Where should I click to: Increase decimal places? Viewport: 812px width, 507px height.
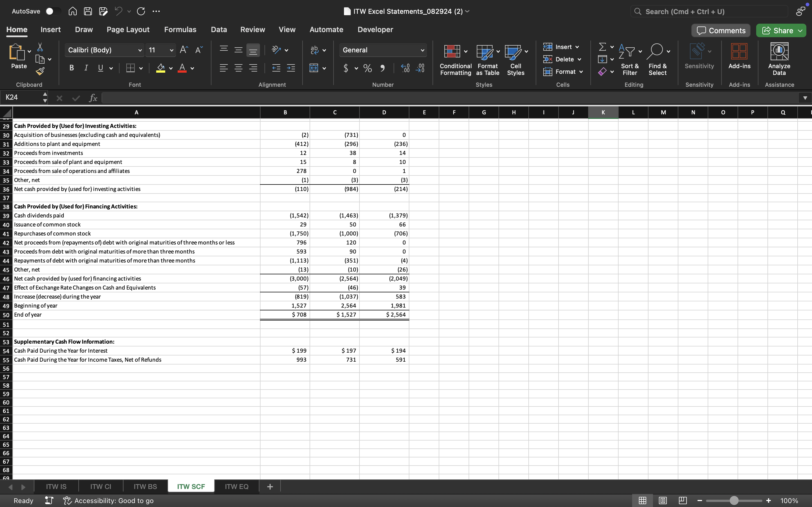tap(405, 68)
